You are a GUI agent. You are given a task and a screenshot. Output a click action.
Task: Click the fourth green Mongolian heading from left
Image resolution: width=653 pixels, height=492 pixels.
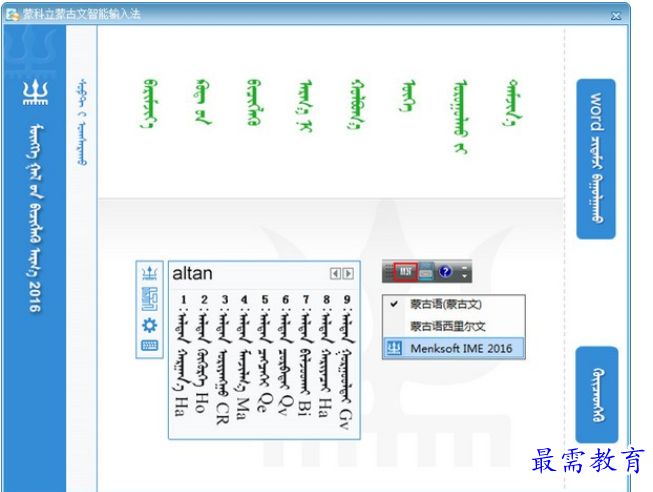(x=306, y=106)
